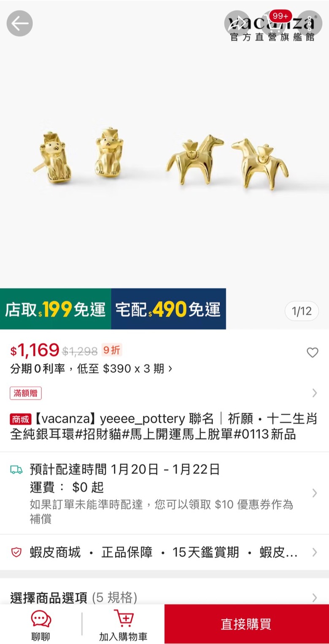Expand the 滿額贈 promotion row chevron
The width and height of the screenshot is (329, 644).
(x=314, y=393)
